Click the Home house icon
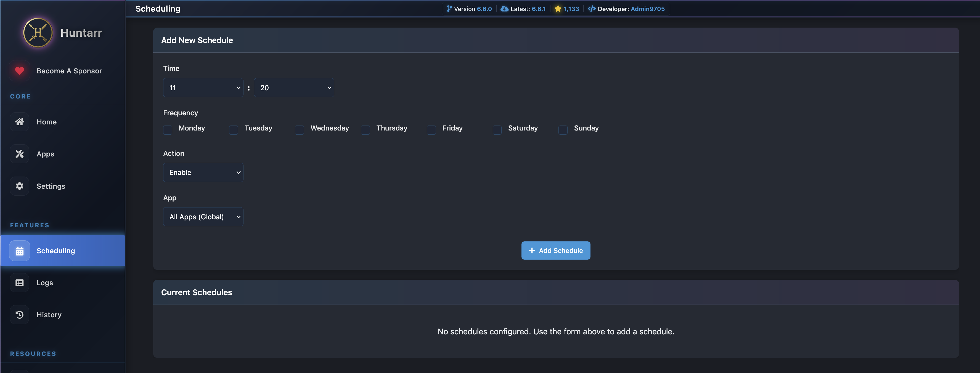 click(x=19, y=122)
